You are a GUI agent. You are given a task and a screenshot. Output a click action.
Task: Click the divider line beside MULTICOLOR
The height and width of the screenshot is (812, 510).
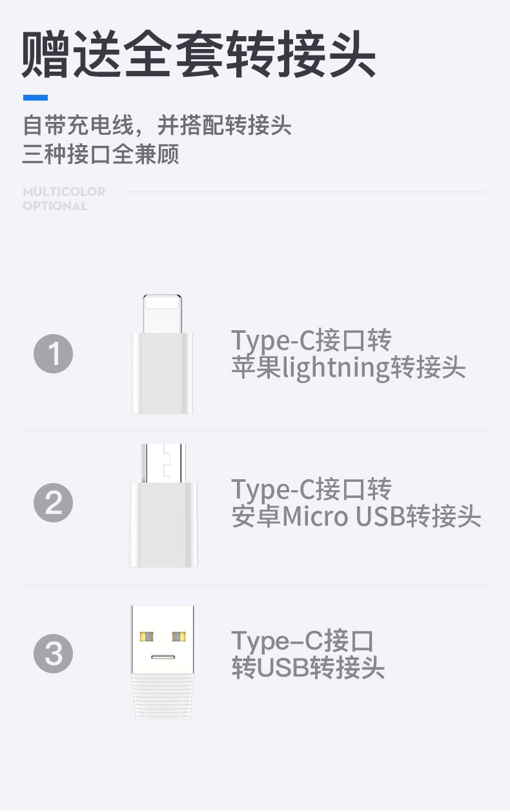(x=305, y=192)
